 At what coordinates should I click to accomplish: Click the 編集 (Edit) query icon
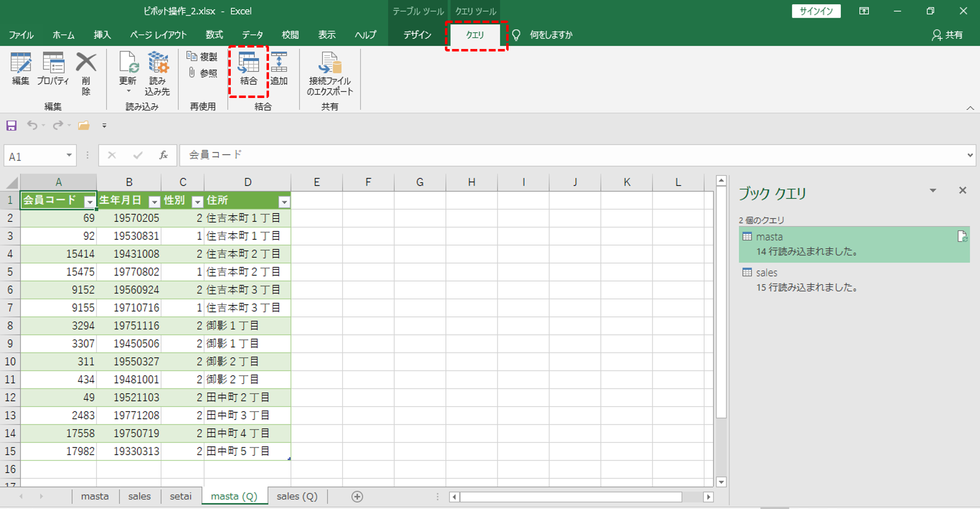coord(21,69)
